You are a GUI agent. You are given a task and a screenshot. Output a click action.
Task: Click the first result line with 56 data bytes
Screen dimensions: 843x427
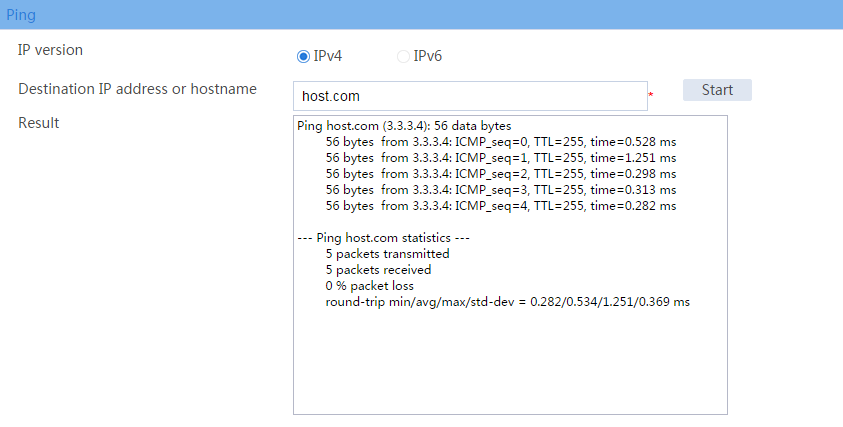pyautogui.click(x=404, y=126)
